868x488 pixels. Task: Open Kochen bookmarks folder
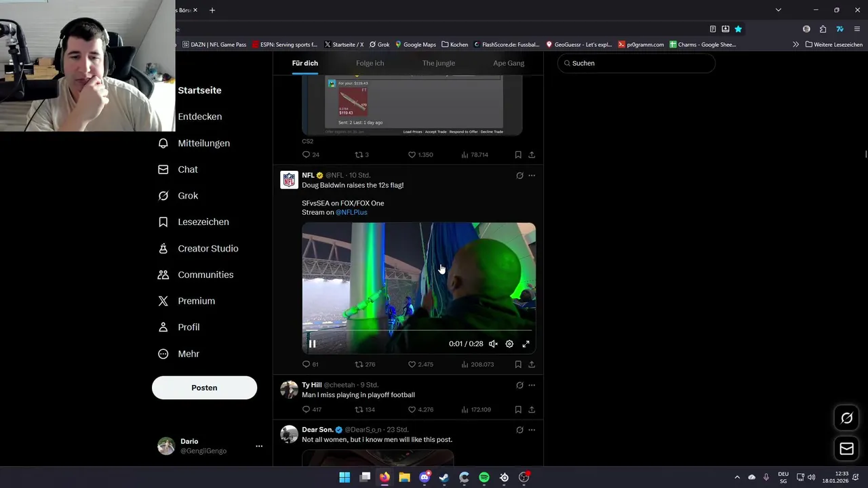pyautogui.click(x=454, y=45)
